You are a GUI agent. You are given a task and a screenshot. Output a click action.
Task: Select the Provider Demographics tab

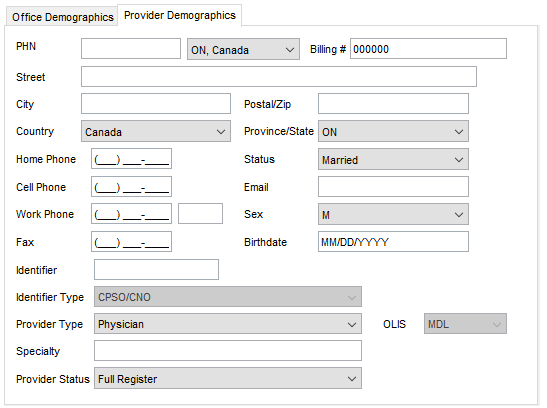click(x=180, y=15)
